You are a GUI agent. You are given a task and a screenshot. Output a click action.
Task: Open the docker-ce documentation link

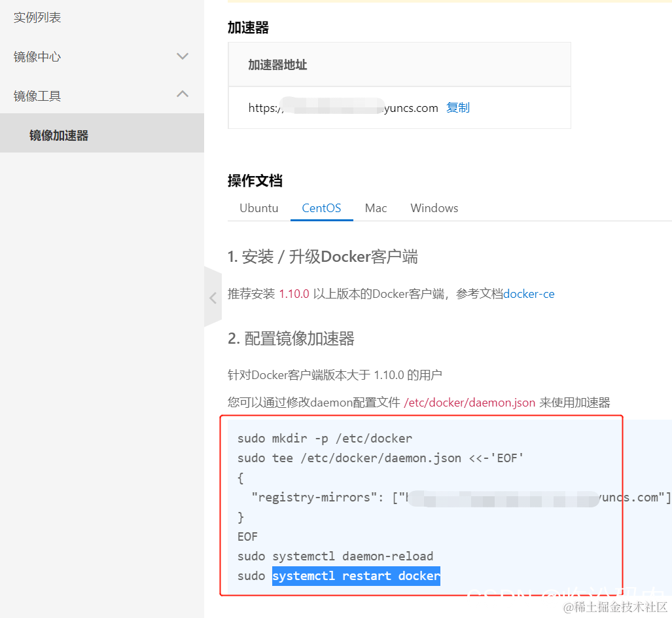pyautogui.click(x=529, y=293)
